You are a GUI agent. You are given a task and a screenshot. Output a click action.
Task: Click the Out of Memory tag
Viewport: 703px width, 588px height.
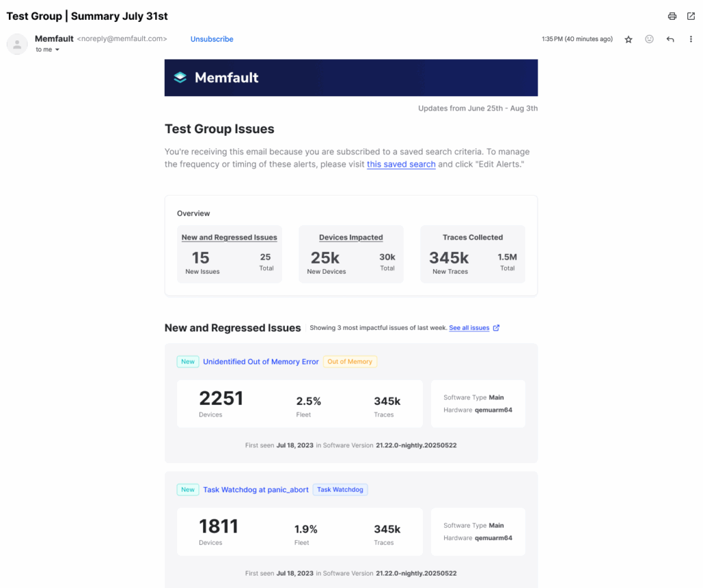(349, 362)
